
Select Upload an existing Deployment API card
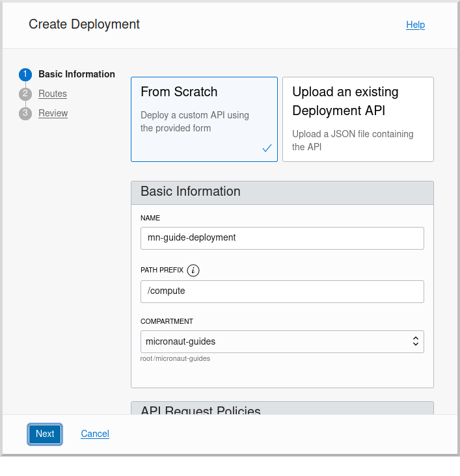[358, 119]
